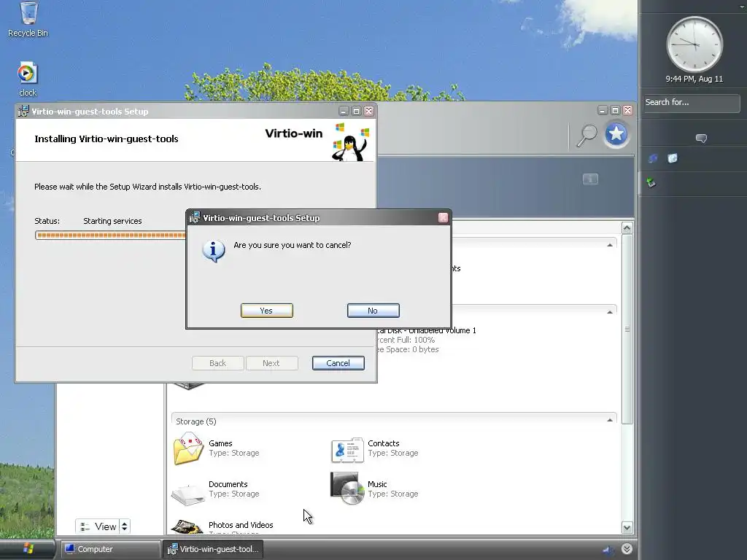Screen dimensions: 747x560
Task: Click Cancel in the Virtio-win setup wizard
Action: point(338,363)
